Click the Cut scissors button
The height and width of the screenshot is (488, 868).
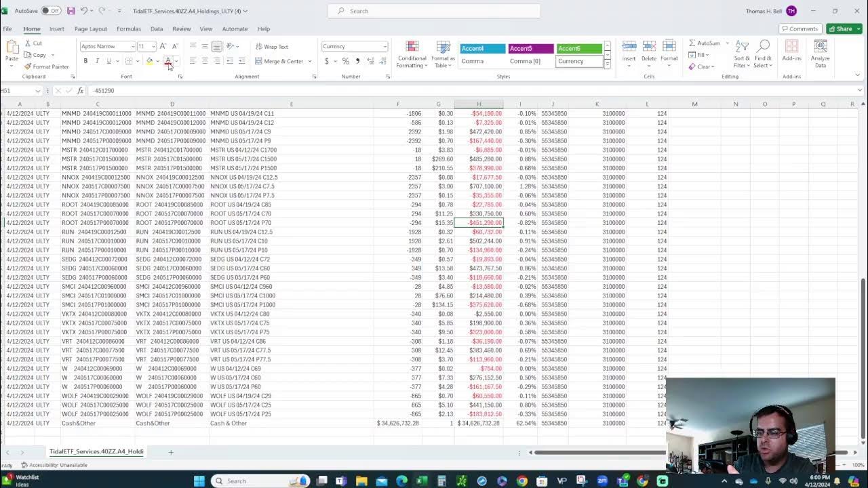(x=33, y=43)
